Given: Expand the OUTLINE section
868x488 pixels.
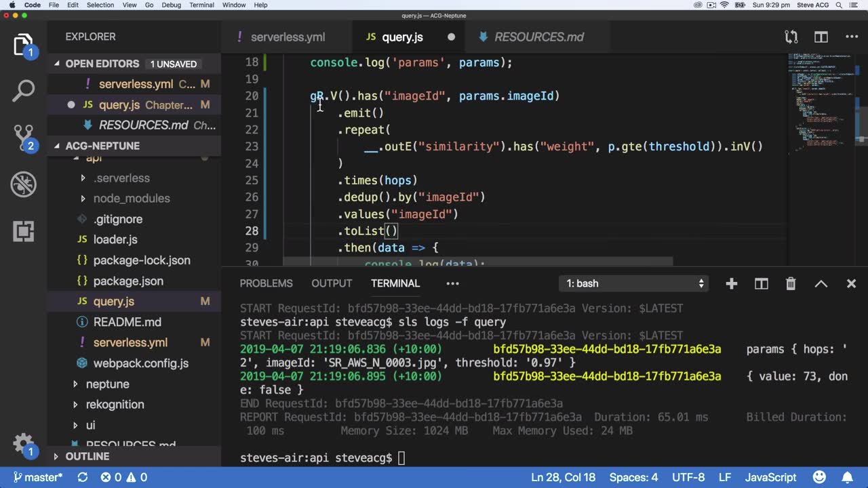Looking at the screenshot, I should (x=87, y=456).
